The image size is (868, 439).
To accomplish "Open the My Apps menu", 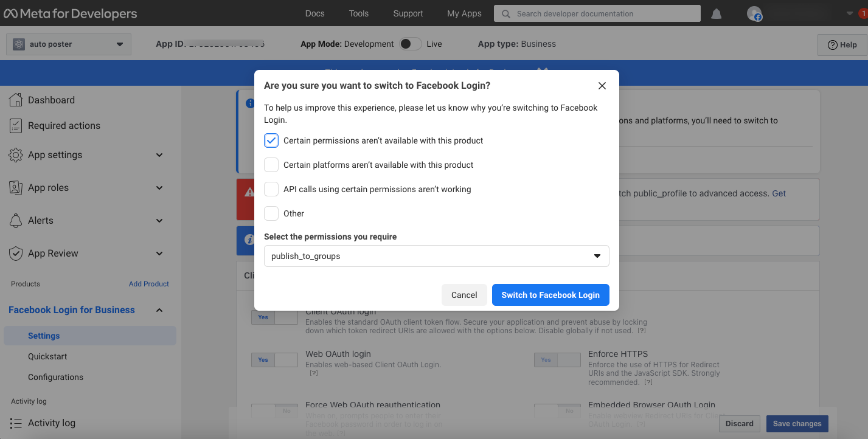I will 464,13.
